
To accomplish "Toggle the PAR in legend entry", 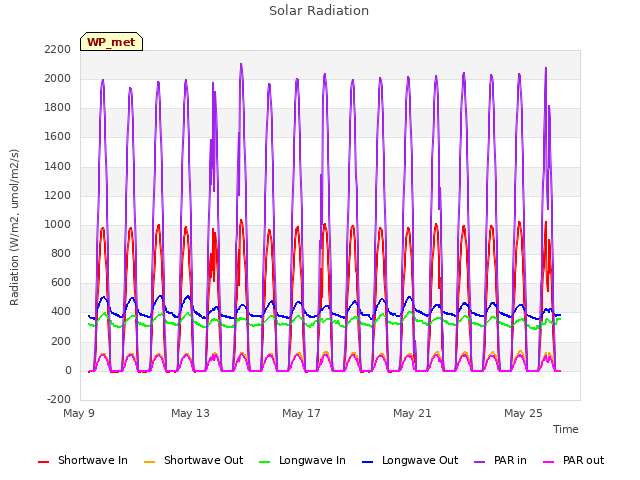I will (500, 461).
